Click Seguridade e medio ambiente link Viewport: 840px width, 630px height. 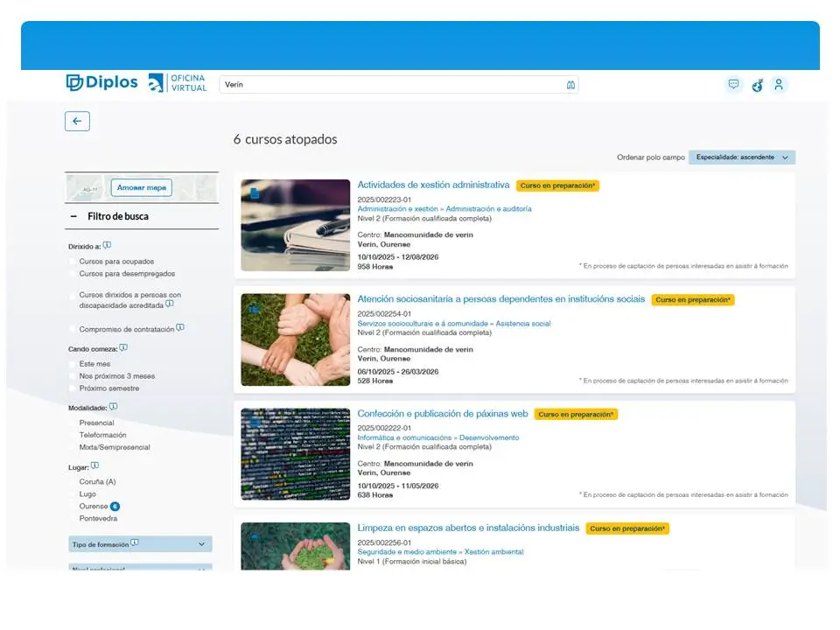point(407,552)
